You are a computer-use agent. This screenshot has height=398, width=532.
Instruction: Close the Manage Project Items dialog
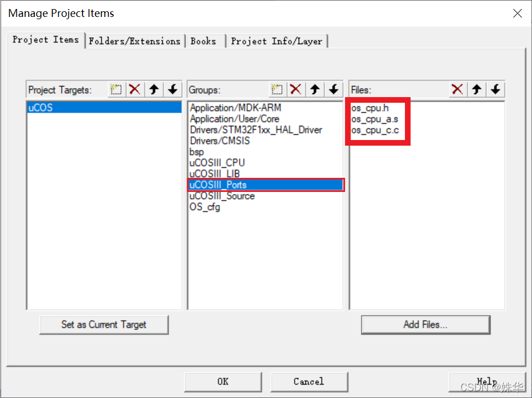point(517,13)
